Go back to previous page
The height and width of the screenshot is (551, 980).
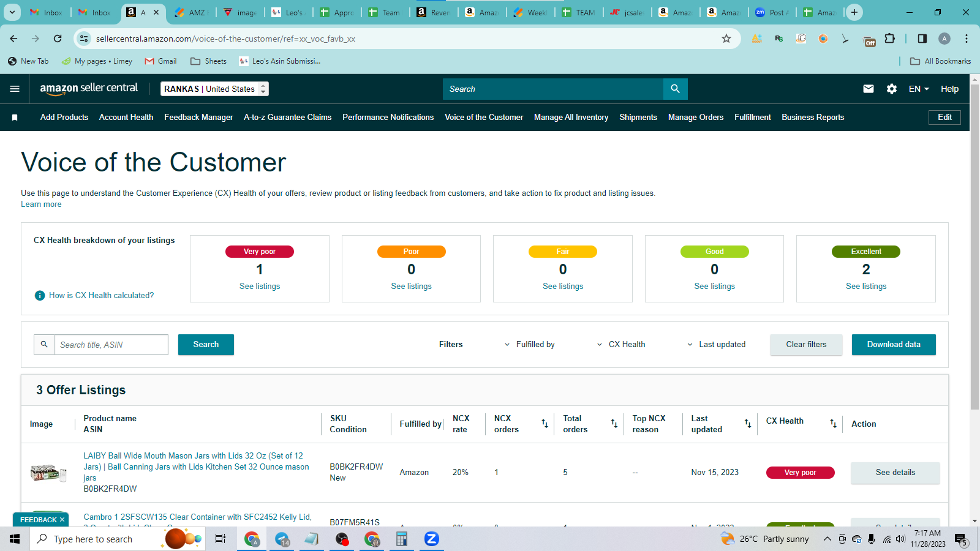tap(13, 39)
